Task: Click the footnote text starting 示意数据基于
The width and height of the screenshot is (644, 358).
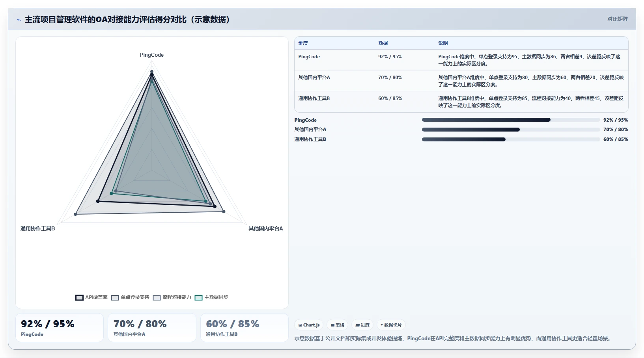Action: (x=454, y=338)
